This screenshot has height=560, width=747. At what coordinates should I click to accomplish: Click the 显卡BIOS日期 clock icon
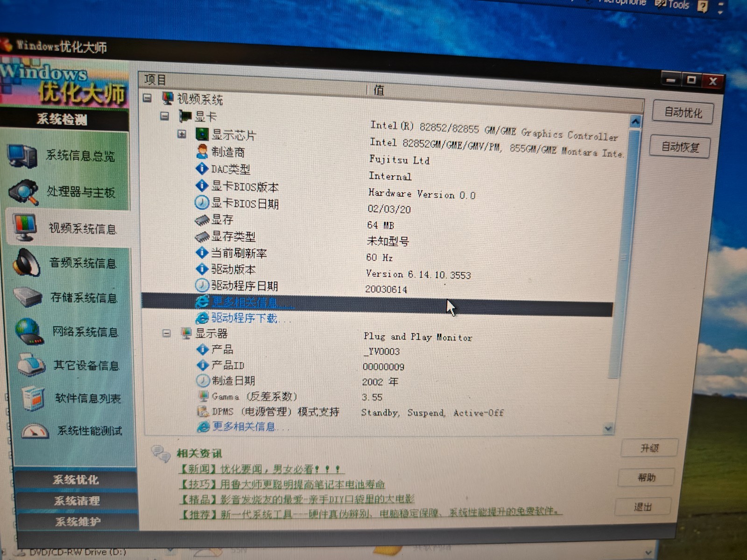(x=202, y=203)
